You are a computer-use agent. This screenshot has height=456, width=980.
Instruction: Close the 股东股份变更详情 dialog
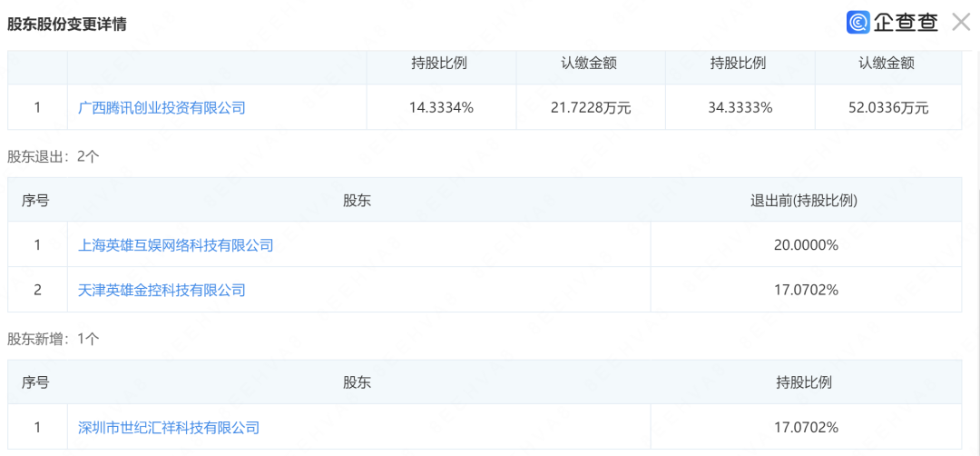[961, 23]
